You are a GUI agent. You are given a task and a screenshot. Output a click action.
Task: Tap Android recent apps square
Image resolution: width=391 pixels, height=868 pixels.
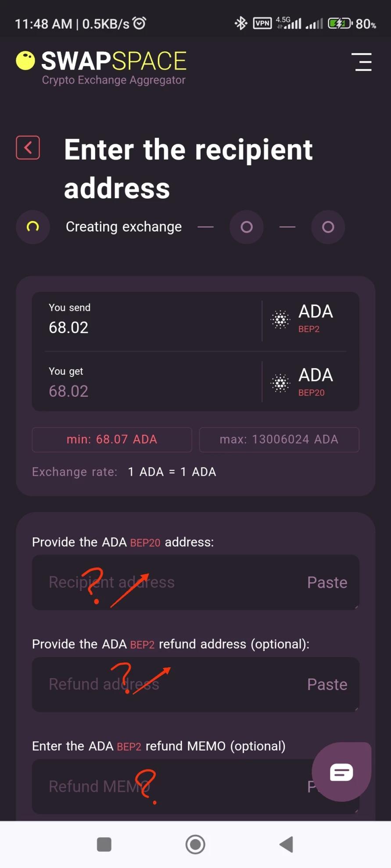coord(104,844)
